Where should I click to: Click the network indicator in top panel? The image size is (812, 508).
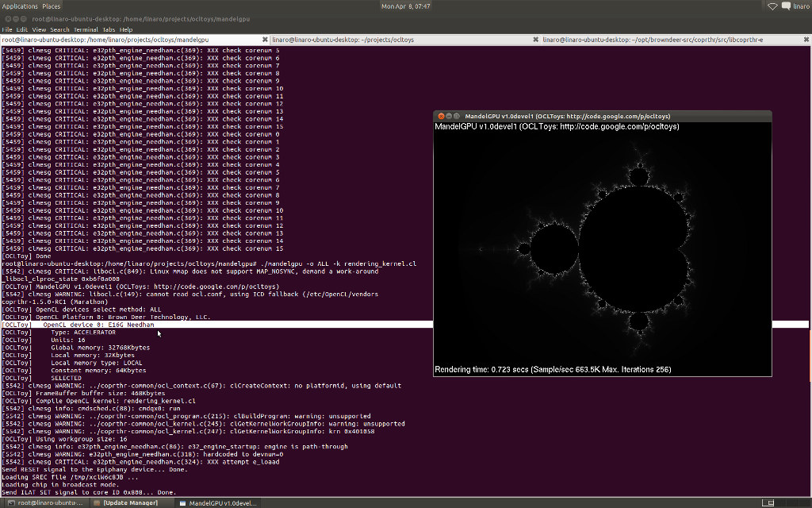(772, 6)
